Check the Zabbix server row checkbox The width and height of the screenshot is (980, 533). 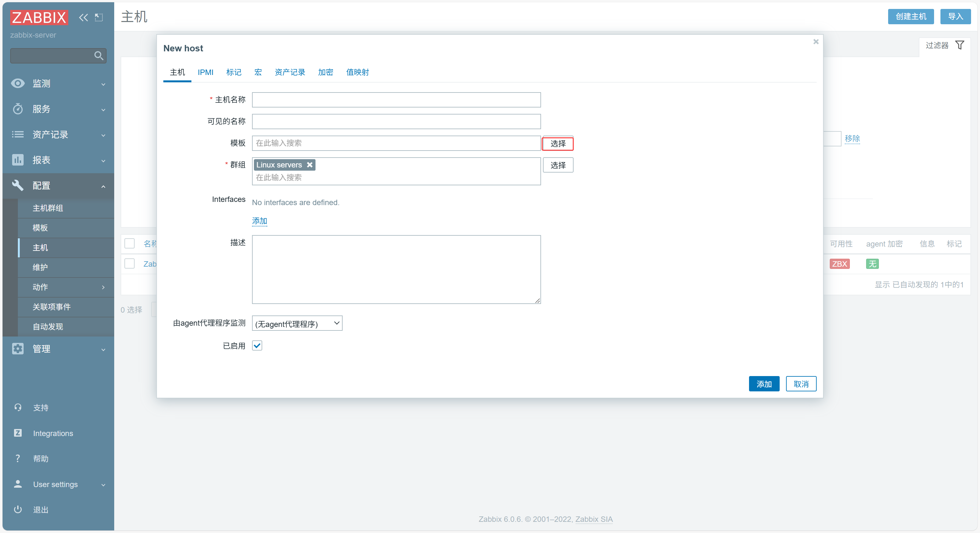coord(129,264)
